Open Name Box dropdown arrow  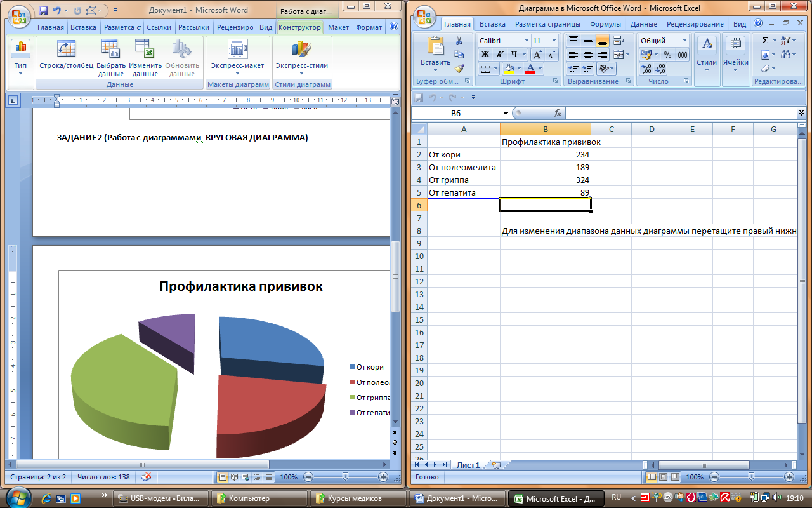[x=506, y=114]
